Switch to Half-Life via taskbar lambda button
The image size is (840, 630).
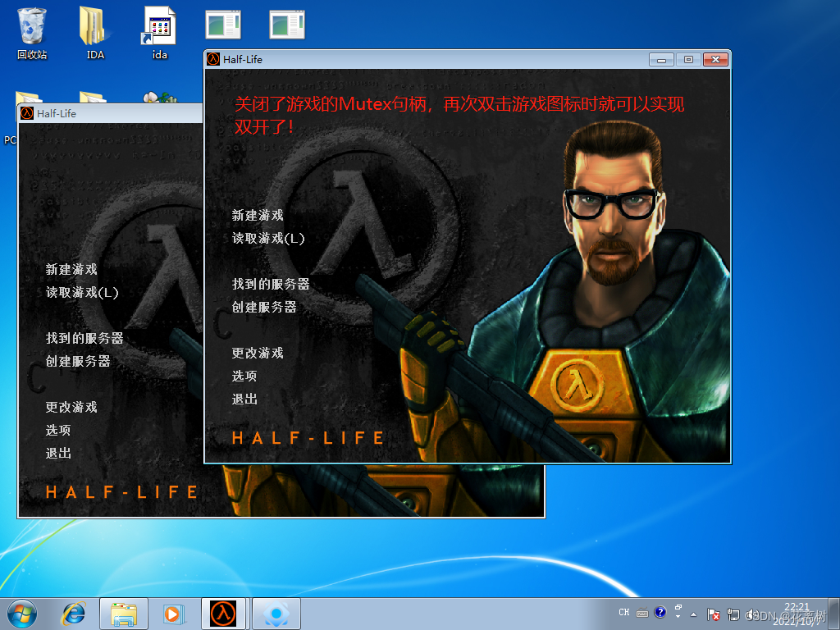[223, 614]
